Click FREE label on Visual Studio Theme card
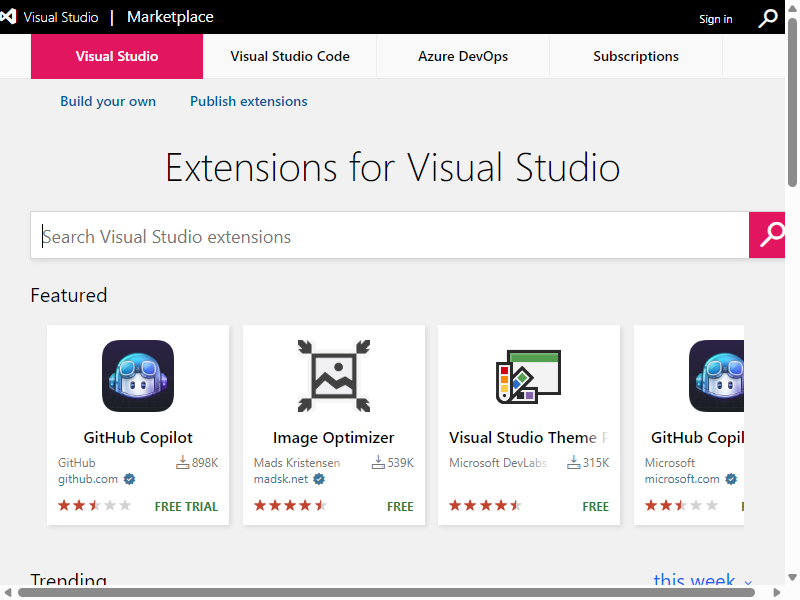This screenshot has width=800, height=600. [x=595, y=507]
